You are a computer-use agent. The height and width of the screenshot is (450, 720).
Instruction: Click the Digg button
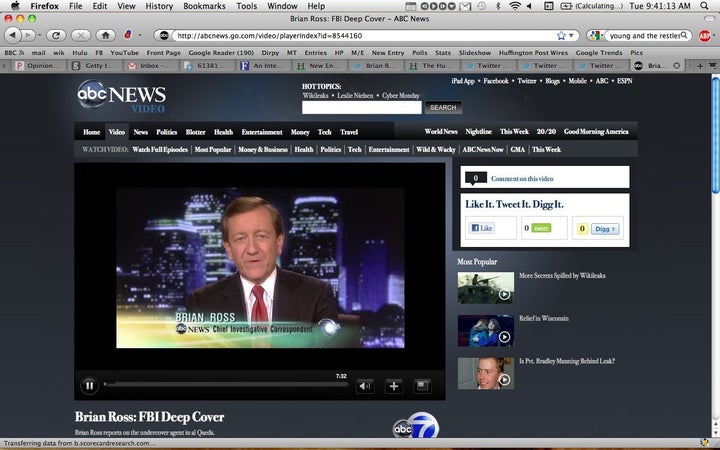pyautogui.click(x=605, y=229)
